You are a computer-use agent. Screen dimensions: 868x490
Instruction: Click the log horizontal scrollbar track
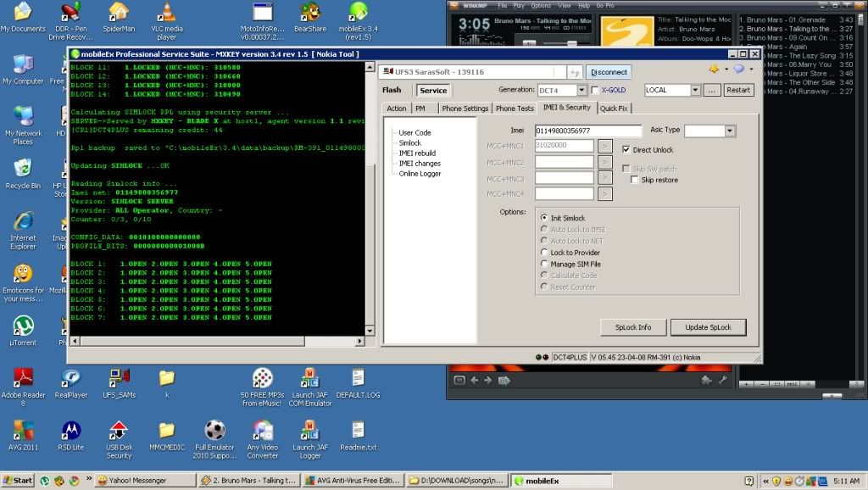(332, 341)
